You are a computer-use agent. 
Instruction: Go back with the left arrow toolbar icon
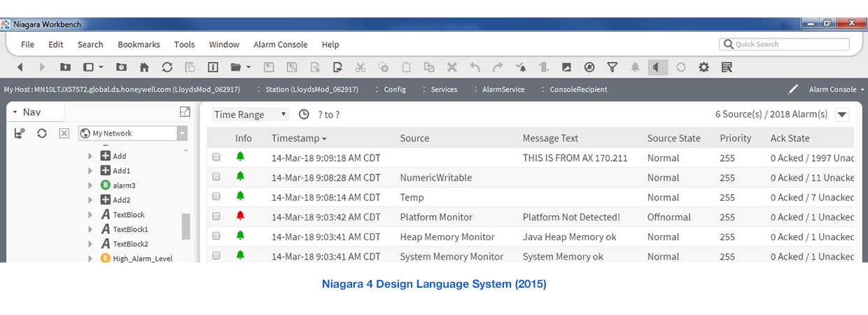20,67
